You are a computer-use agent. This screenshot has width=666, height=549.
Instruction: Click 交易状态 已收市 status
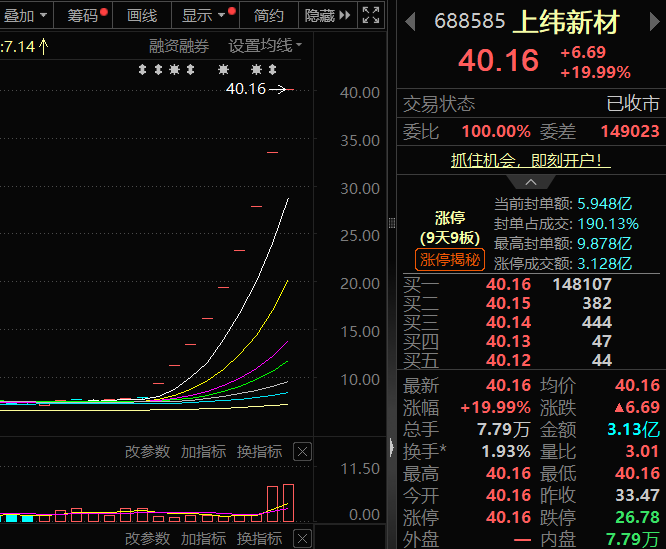(x=633, y=104)
